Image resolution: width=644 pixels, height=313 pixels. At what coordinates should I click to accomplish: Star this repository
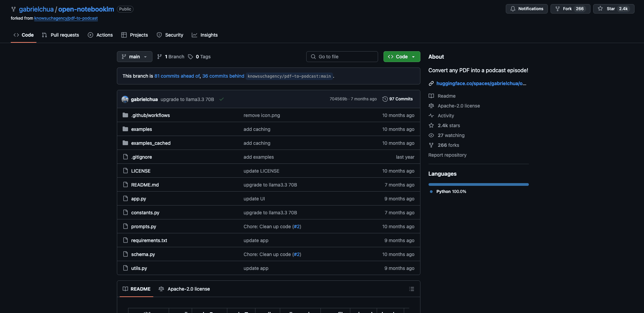click(x=613, y=9)
